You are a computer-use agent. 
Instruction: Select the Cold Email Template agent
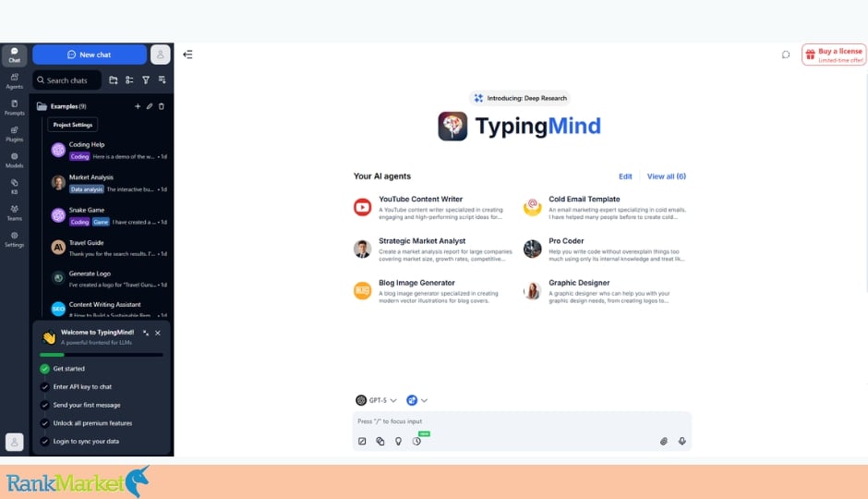click(605, 207)
